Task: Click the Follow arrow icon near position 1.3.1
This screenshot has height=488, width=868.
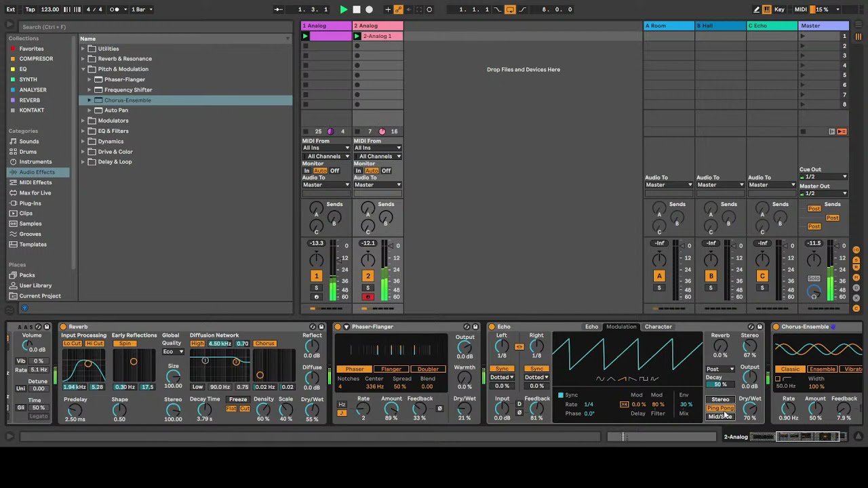Action: [x=278, y=9]
